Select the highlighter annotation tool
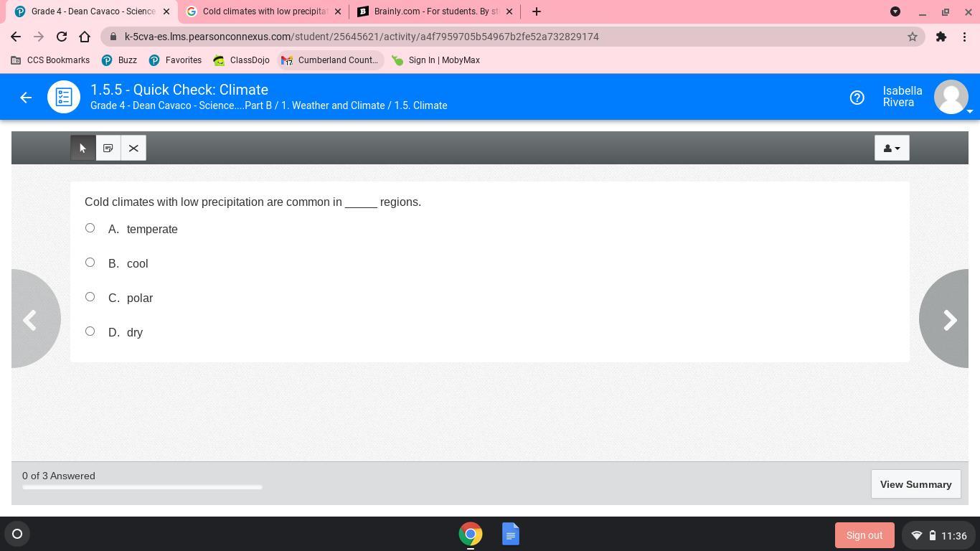This screenshot has height=551, width=980. 108,148
